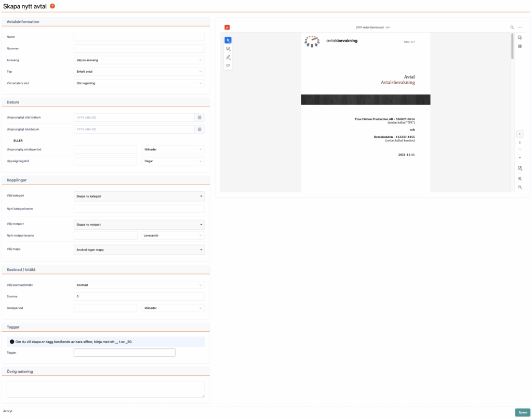Image resolution: width=532 pixels, height=419 pixels.
Task: Open the Välj motpart dropdown
Action: pos(139,225)
